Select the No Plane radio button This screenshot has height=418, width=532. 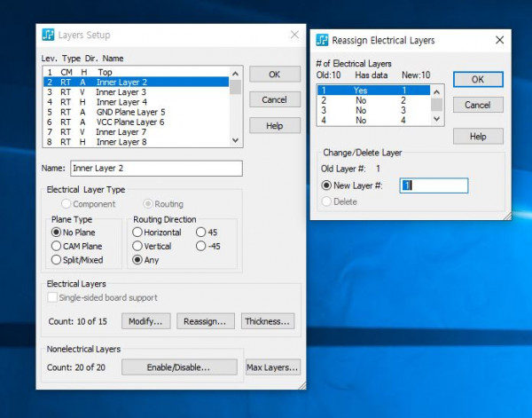57,232
